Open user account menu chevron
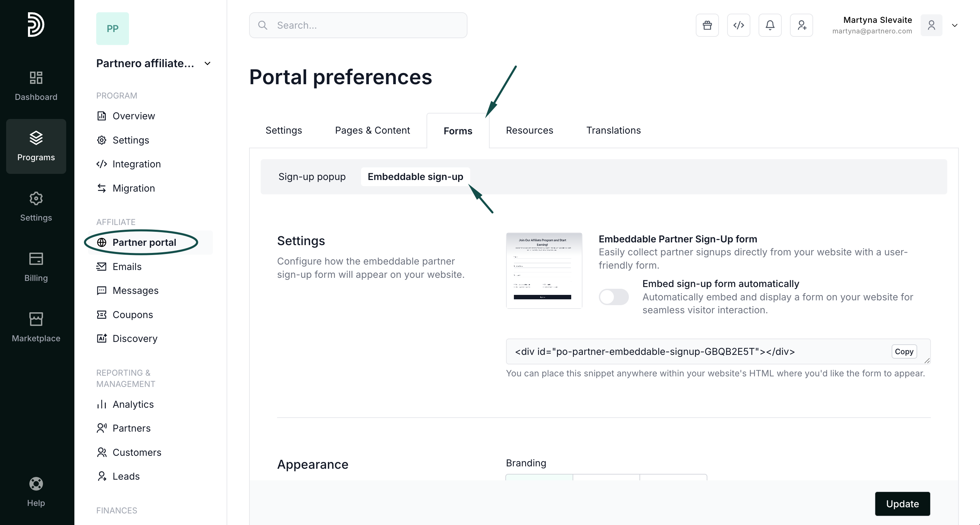980x525 pixels. click(954, 26)
